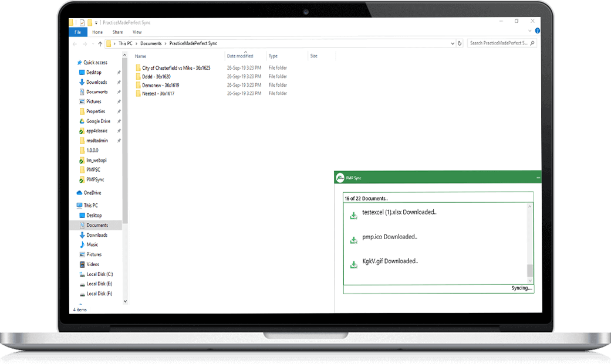Open the View ribbon tab

point(137,32)
